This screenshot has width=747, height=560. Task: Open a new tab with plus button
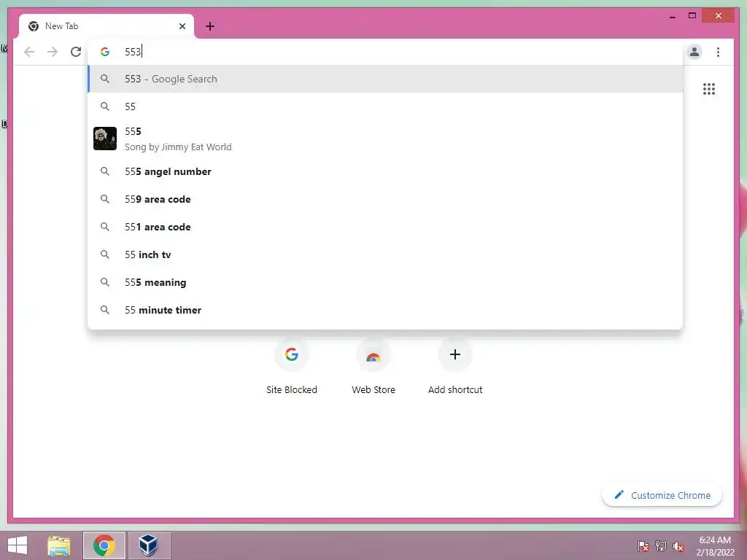click(x=209, y=26)
